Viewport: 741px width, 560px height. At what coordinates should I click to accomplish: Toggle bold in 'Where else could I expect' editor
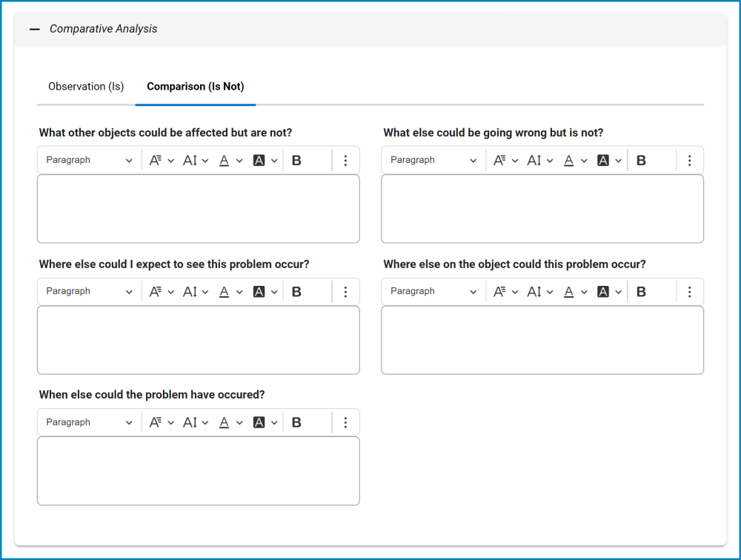tap(296, 292)
